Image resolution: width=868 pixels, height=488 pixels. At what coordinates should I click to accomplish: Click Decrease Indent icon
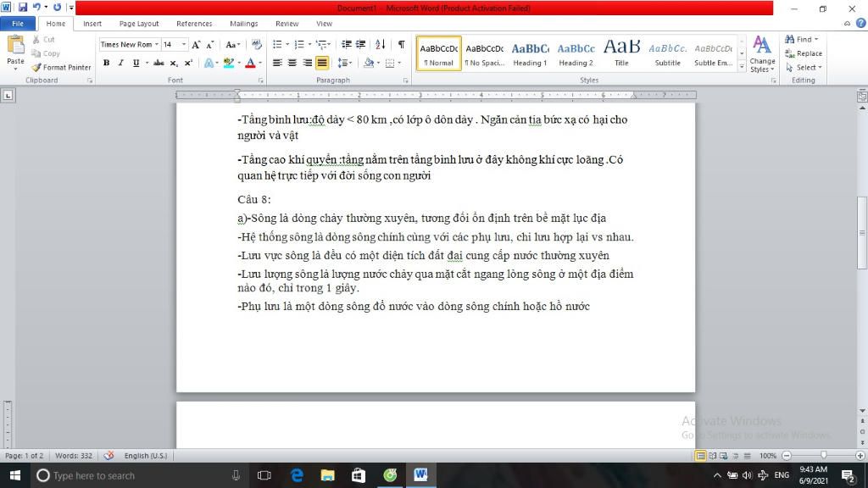347,44
